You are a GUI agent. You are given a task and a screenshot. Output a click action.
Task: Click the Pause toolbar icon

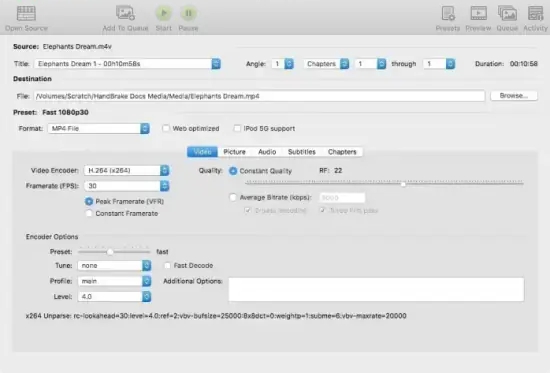(188, 13)
